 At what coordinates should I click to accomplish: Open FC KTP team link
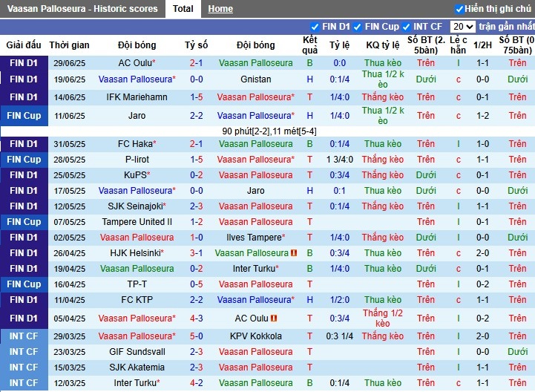click(x=137, y=300)
